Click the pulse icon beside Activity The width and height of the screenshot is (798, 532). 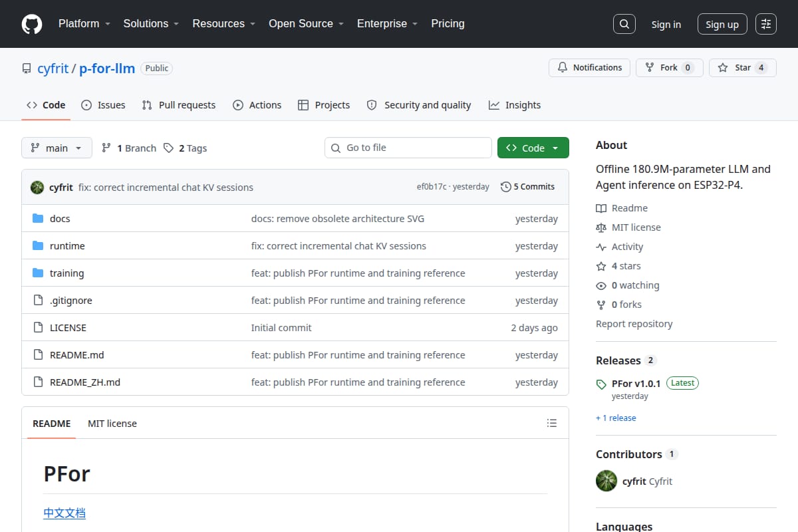coord(601,247)
